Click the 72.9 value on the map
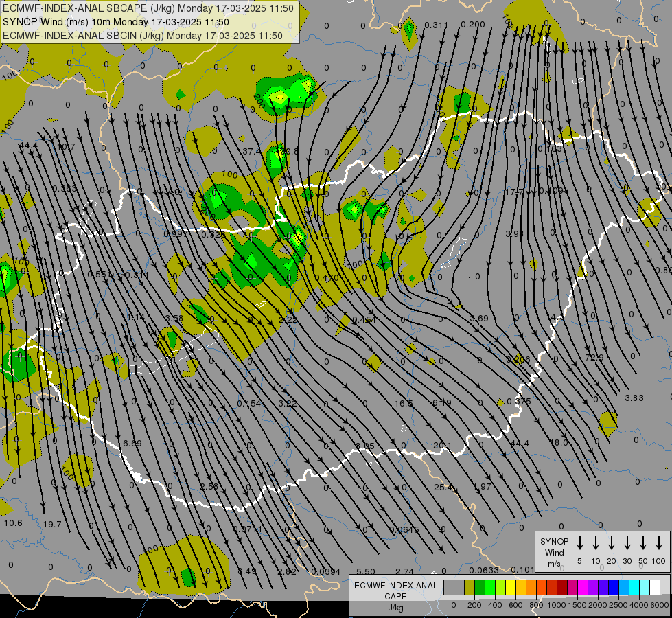 pyautogui.click(x=594, y=357)
